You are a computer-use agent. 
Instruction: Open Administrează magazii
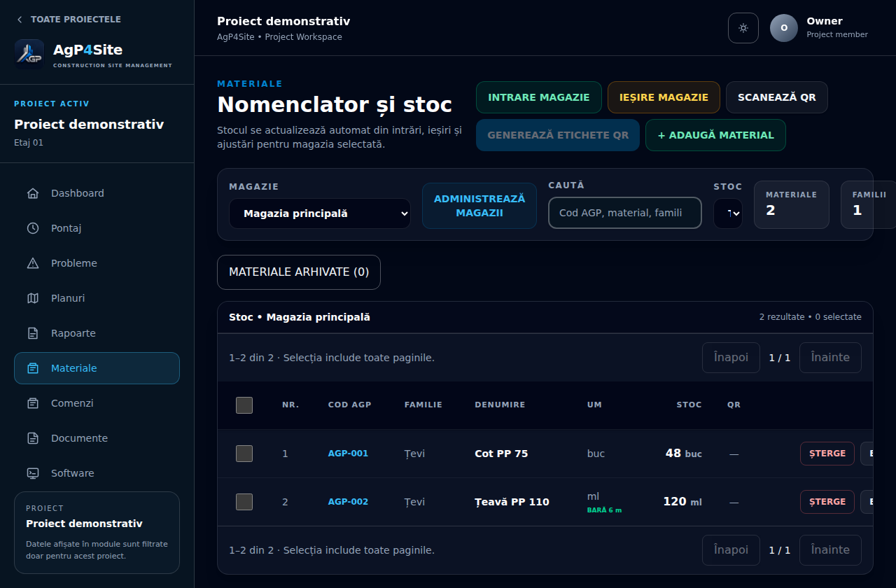point(479,206)
